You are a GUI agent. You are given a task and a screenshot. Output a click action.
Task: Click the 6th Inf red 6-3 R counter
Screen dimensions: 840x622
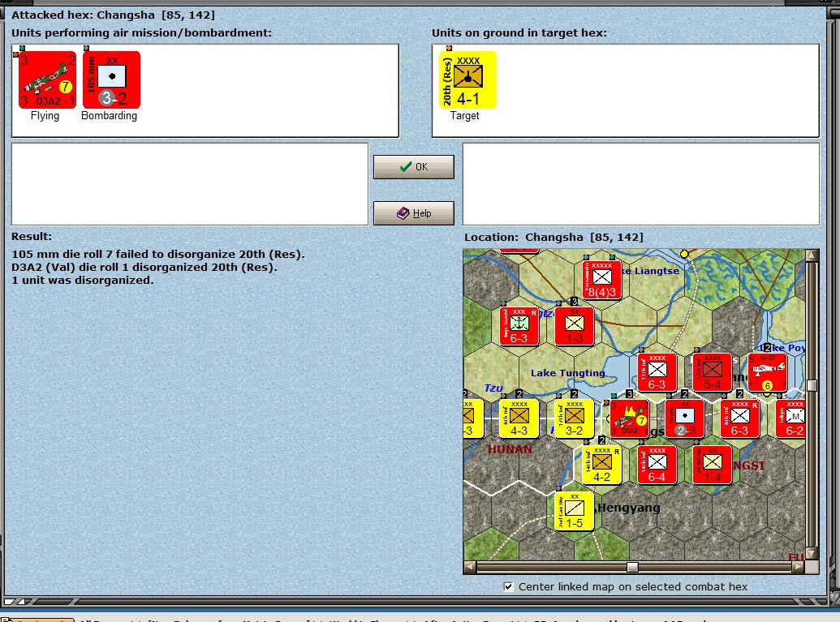click(740, 418)
